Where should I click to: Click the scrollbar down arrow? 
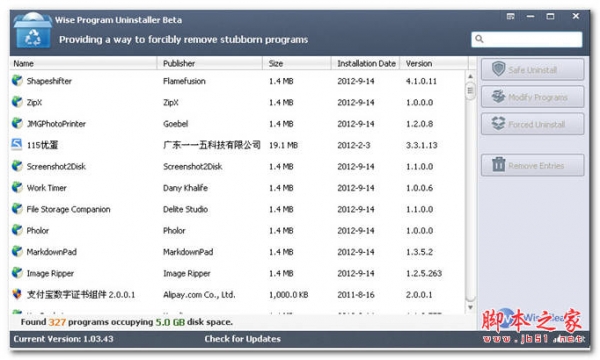tap(471, 307)
